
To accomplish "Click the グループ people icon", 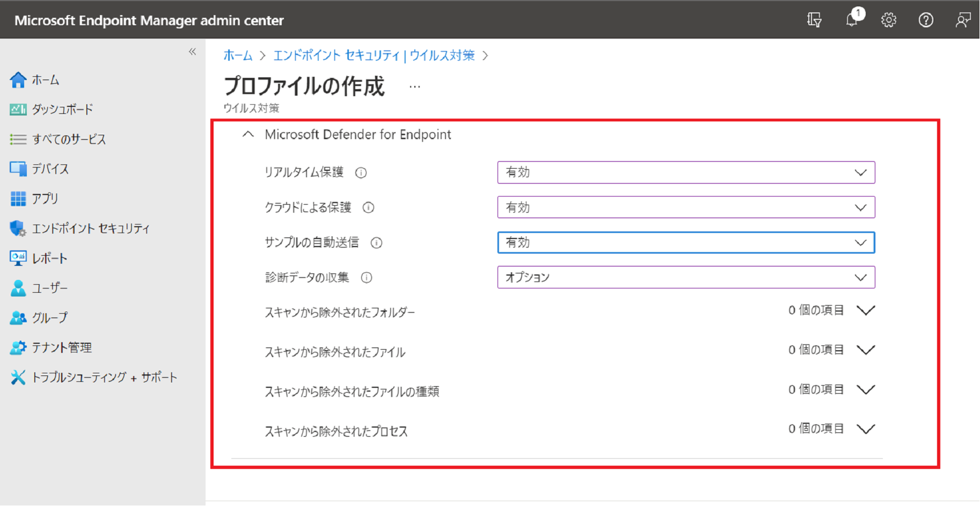I will 18,318.
